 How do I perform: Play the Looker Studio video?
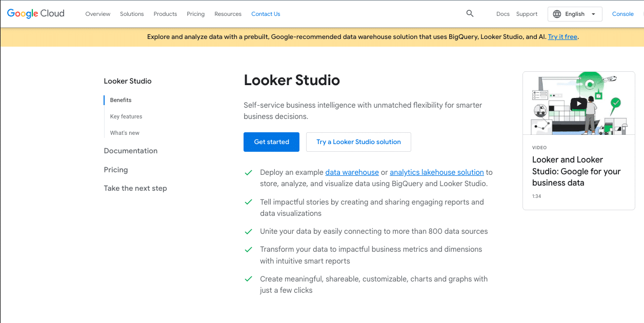pos(579,104)
